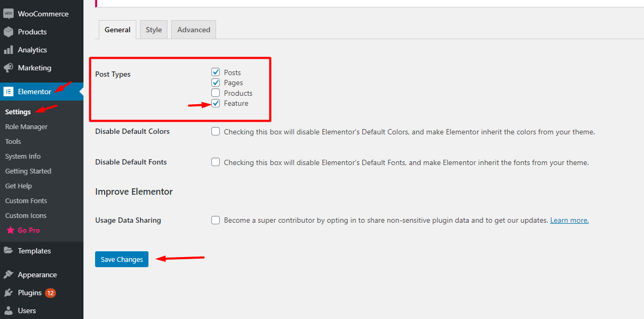Open the Tools submenu item
This screenshot has width=644, height=319.
click(13, 141)
